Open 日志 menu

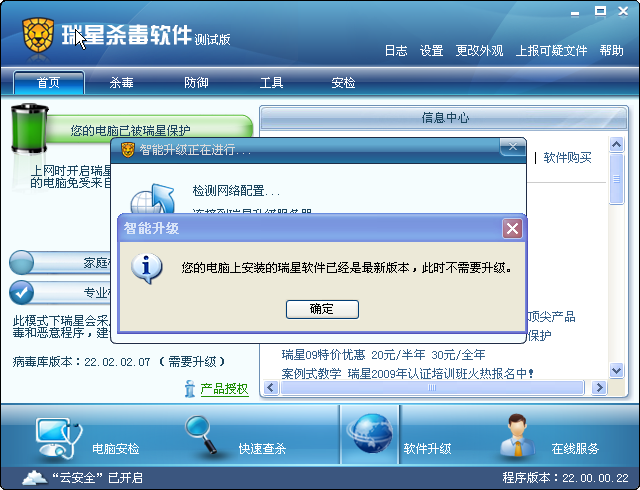tap(396, 51)
